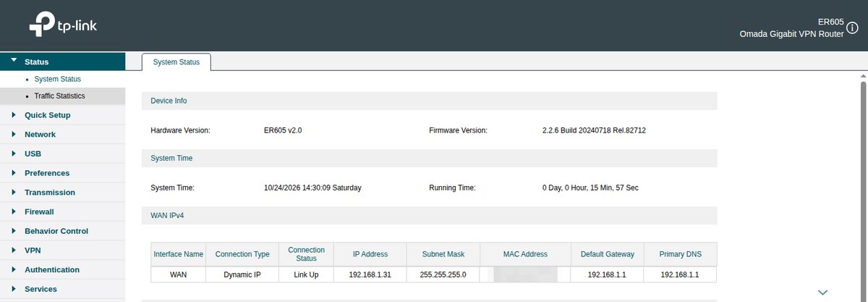The height and width of the screenshot is (302, 868).
Task: Click the device info icon beside ER605
Action: pyautogui.click(x=852, y=28)
